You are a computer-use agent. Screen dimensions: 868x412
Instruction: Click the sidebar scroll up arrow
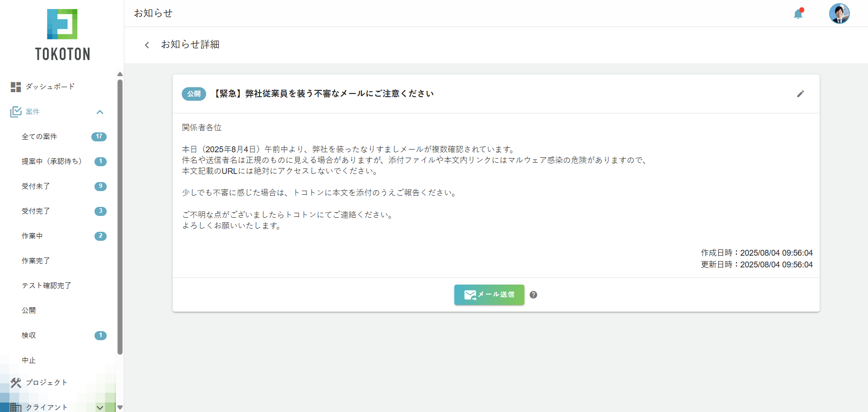point(120,74)
